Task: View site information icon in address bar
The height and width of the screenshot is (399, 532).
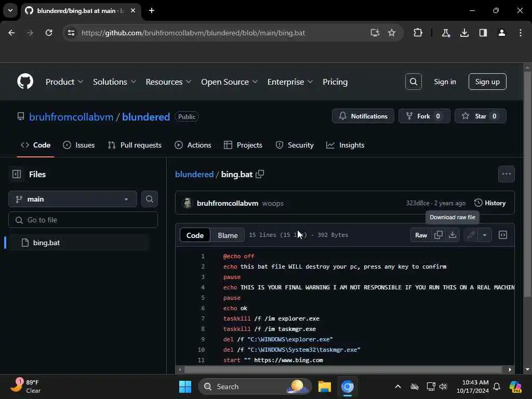Action: 71,33
